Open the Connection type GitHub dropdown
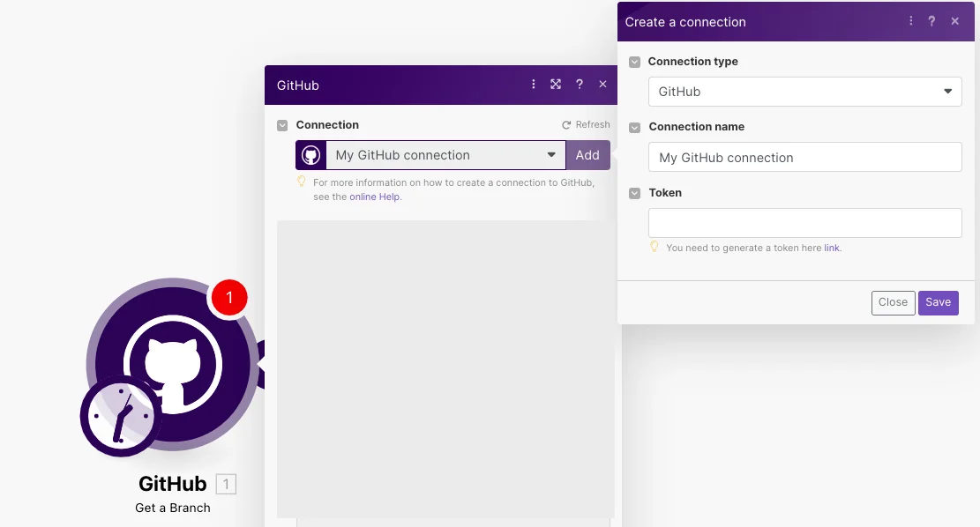The height and width of the screenshot is (527, 980). (805, 92)
